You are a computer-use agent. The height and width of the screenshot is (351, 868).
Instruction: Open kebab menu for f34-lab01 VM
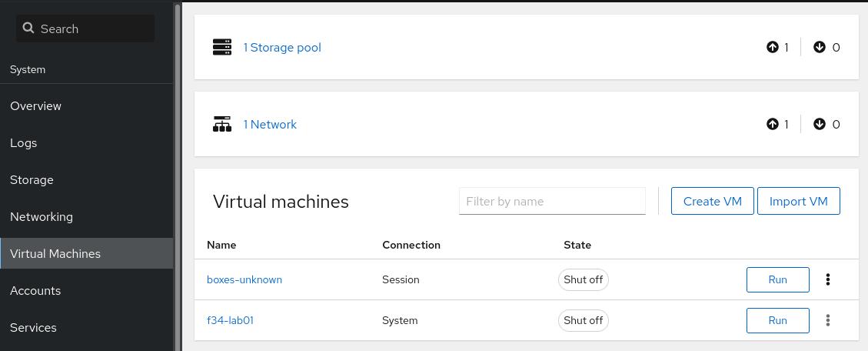pyautogui.click(x=828, y=320)
